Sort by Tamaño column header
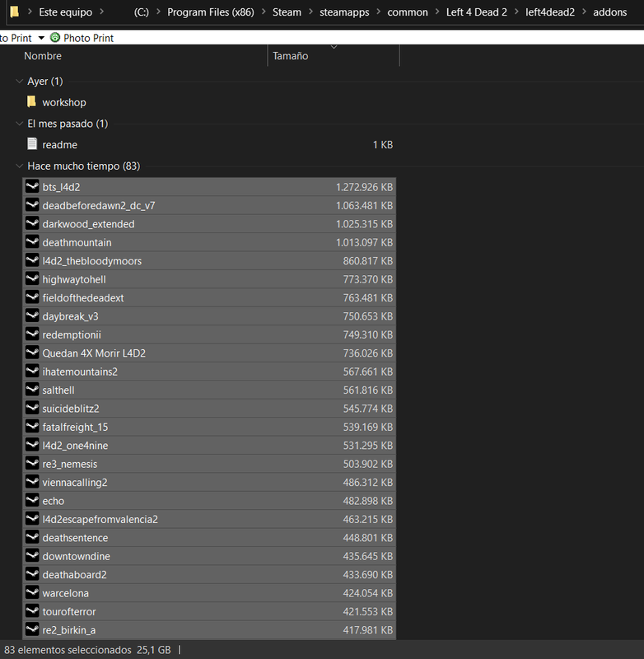 point(290,56)
